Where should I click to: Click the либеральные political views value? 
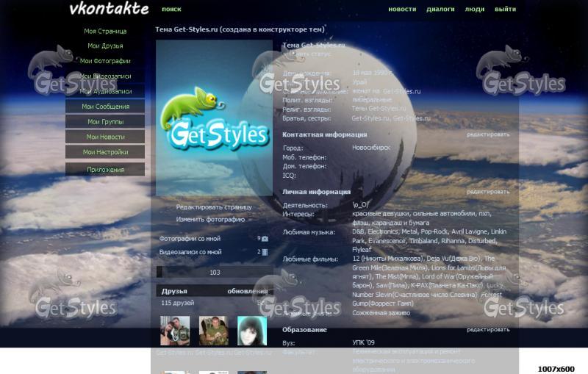pos(372,100)
